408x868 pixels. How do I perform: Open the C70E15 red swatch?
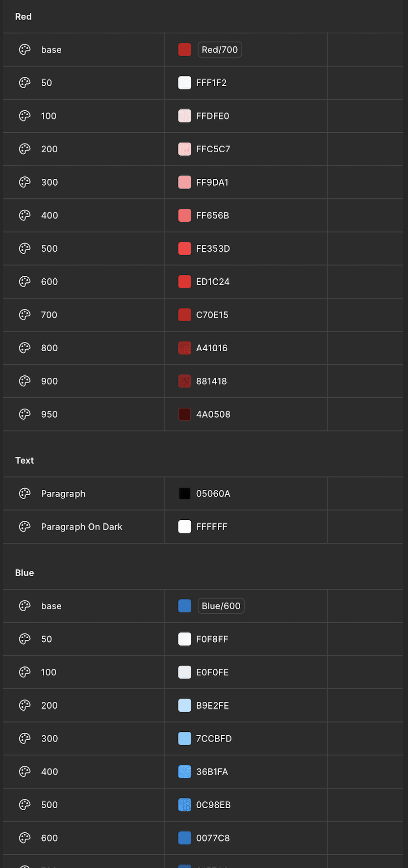(184, 314)
